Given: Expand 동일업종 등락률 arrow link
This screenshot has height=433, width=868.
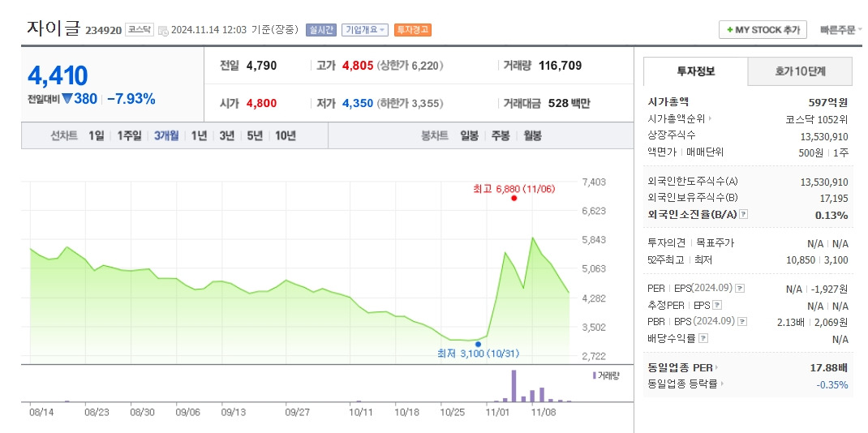Looking at the screenshot, I should [x=723, y=384].
